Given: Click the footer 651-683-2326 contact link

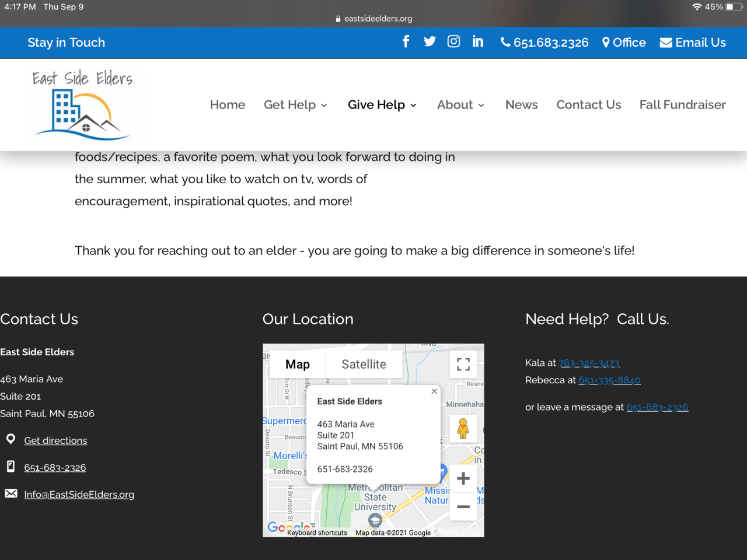Looking at the screenshot, I should 55,467.
